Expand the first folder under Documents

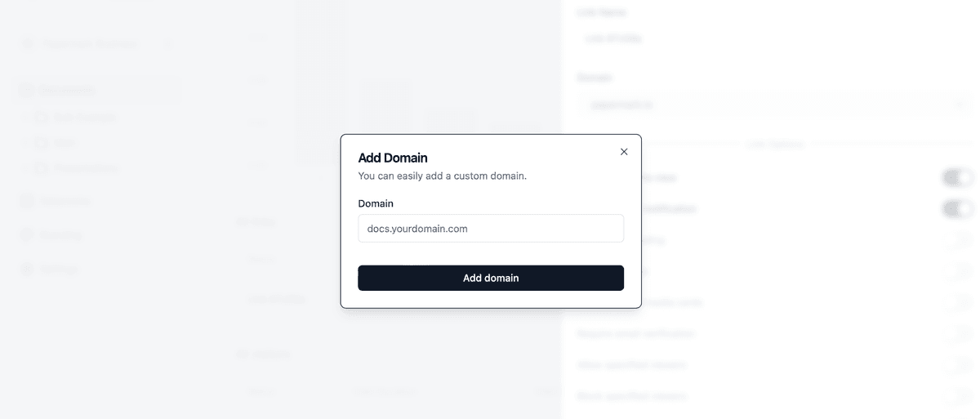click(25, 118)
